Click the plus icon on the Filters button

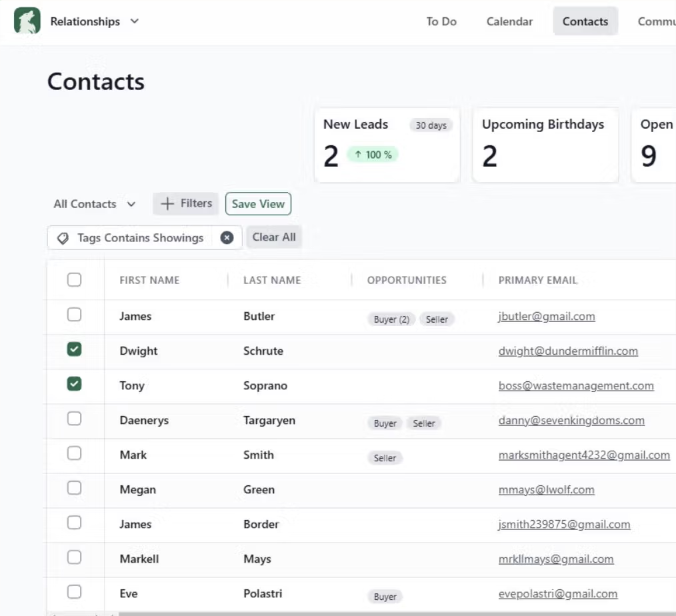(167, 203)
